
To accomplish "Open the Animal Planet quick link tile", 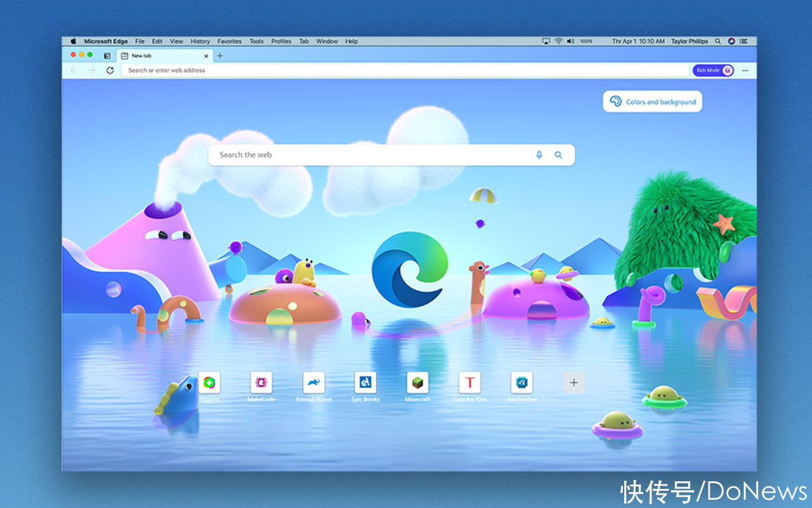I will [313, 382].
